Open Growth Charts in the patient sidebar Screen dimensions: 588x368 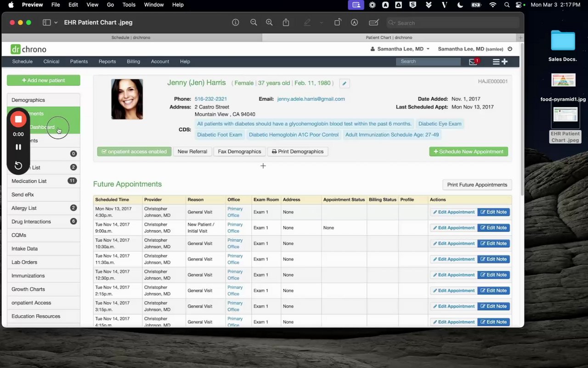44,289
